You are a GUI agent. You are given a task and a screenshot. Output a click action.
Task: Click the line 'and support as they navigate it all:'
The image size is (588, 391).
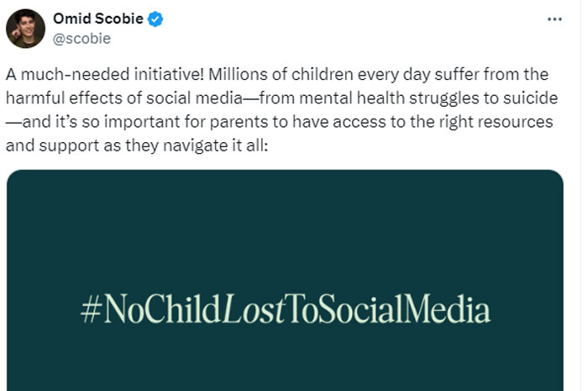[x=137, y=146]
